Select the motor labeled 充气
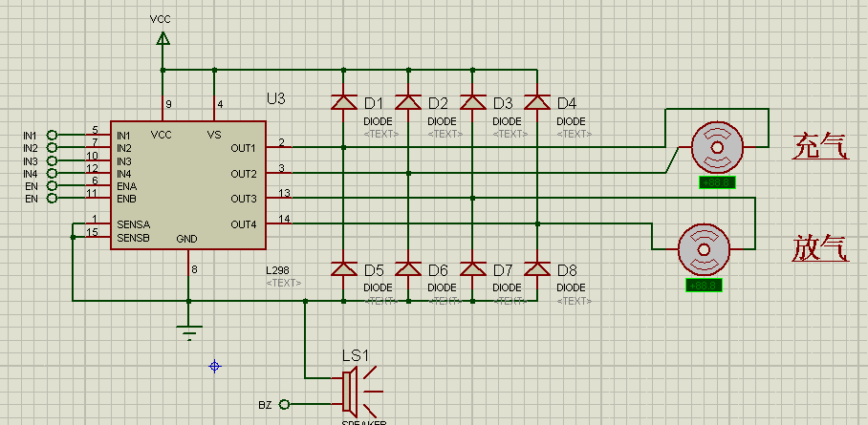868x425 pixels. click(x=717, y=147)
